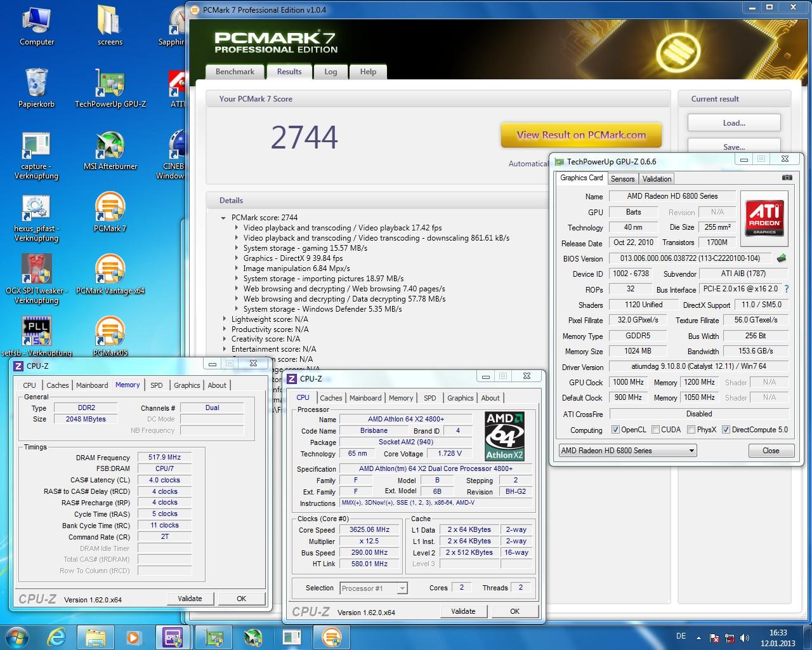This screenshot has height=650, width=812.
Task: Toggle DirectCompute 5.0 checkbox
Action: 726,430
